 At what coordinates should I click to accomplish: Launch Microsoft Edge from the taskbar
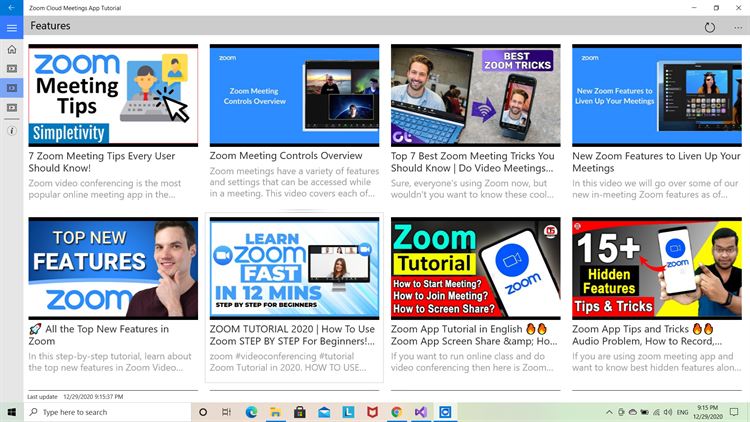tap(251, 412)
